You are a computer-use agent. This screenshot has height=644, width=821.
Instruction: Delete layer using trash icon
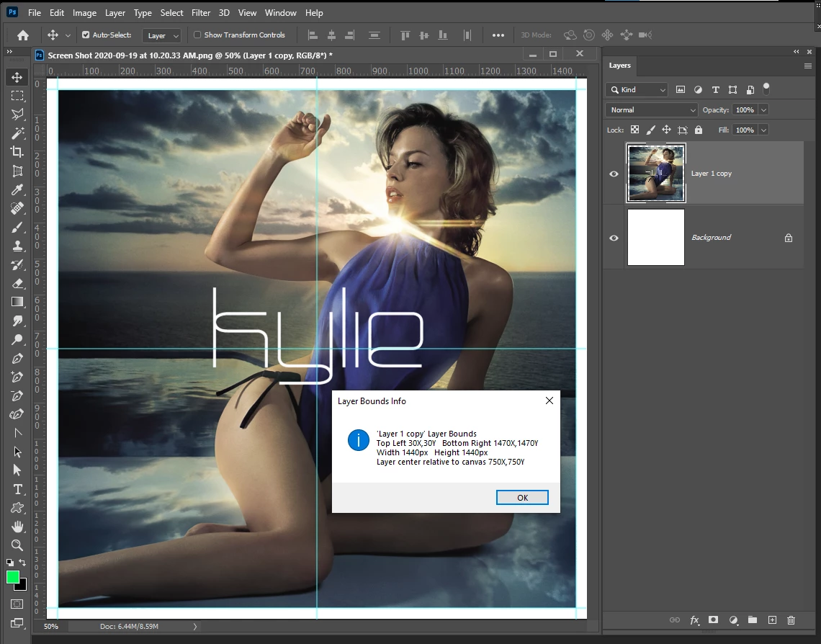tap(791, 620)
